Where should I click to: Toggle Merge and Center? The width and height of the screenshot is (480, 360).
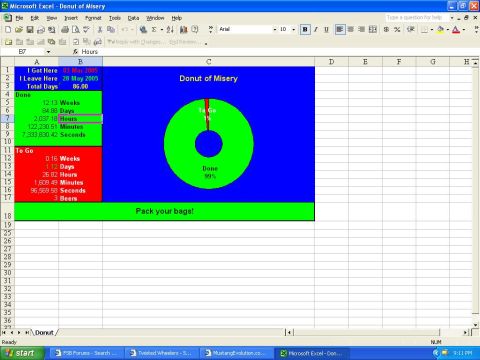[373, 30]
